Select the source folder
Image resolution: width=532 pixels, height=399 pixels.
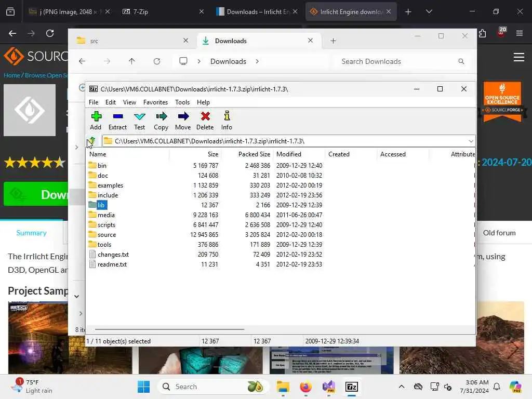coord(107,234)
